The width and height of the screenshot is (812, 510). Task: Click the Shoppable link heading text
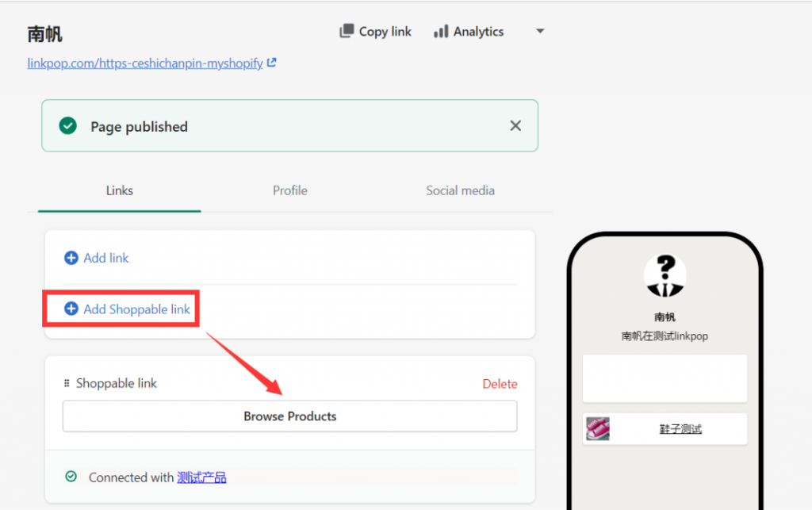[x=117, y=383]
